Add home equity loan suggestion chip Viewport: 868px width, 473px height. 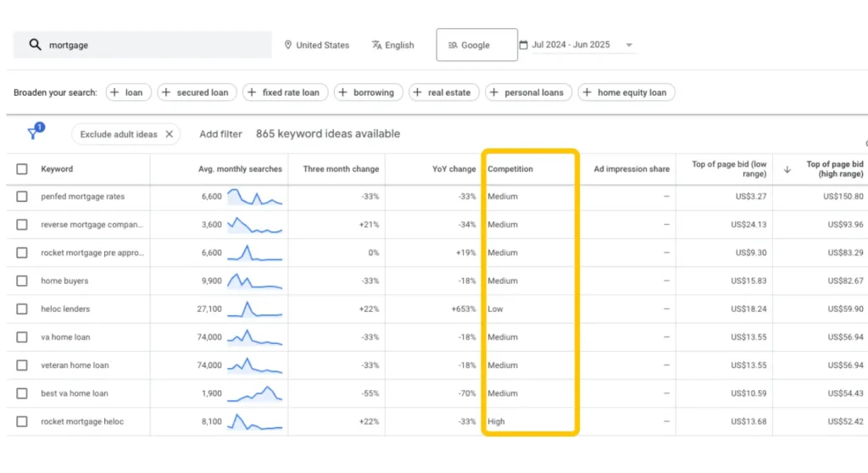point(626,92)
